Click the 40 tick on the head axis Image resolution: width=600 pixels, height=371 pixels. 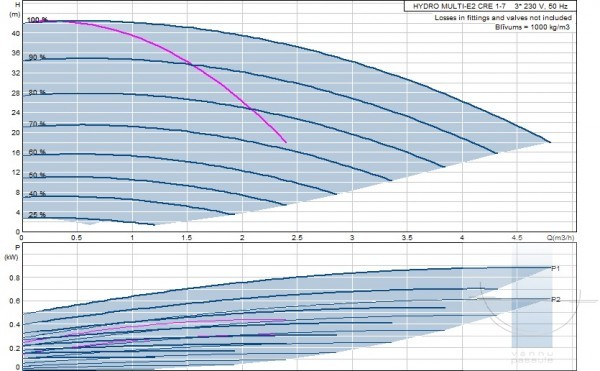pos(16,34)
